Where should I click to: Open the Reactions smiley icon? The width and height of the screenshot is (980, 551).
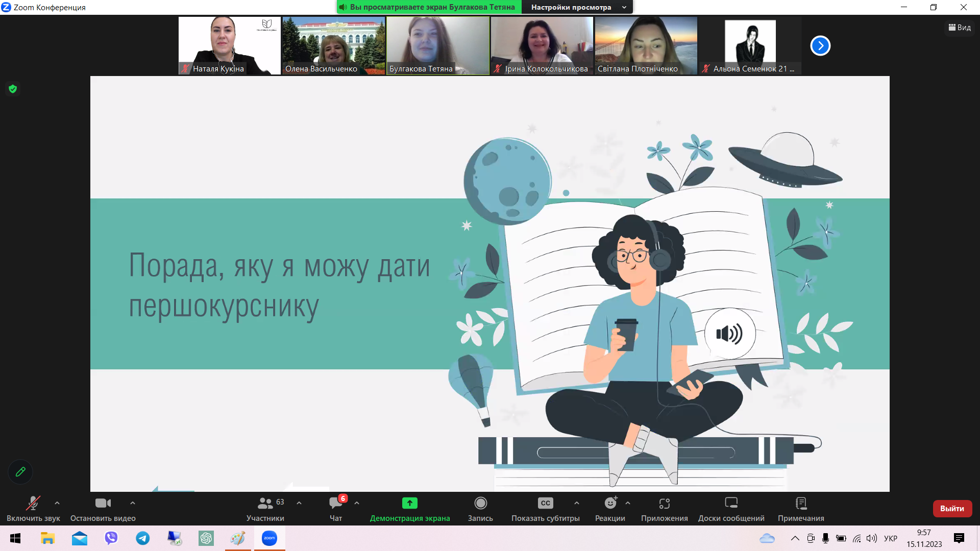pyautogui.click(x=610, y=504)
